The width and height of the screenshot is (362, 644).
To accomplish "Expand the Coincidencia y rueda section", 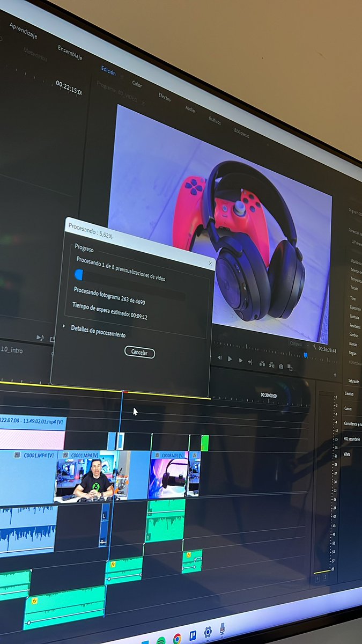I will [353, 424].
